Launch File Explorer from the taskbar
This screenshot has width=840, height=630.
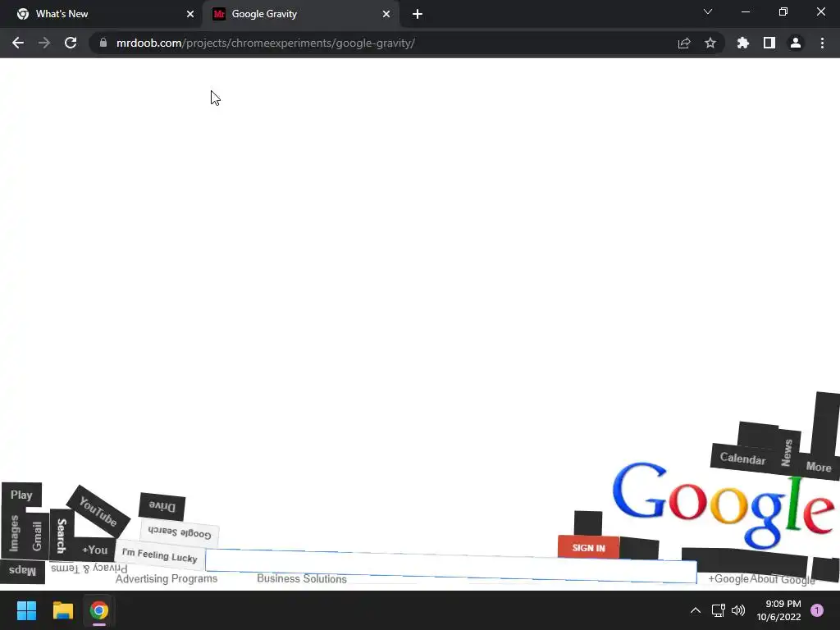tap(62, 610)
